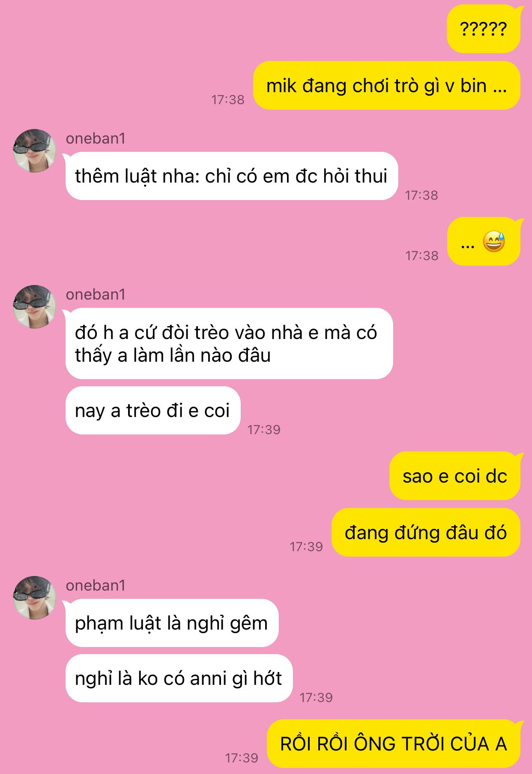
Task: Tap the 'thêm luật nha: chỉ có em' message
Action: click(232, 176)
